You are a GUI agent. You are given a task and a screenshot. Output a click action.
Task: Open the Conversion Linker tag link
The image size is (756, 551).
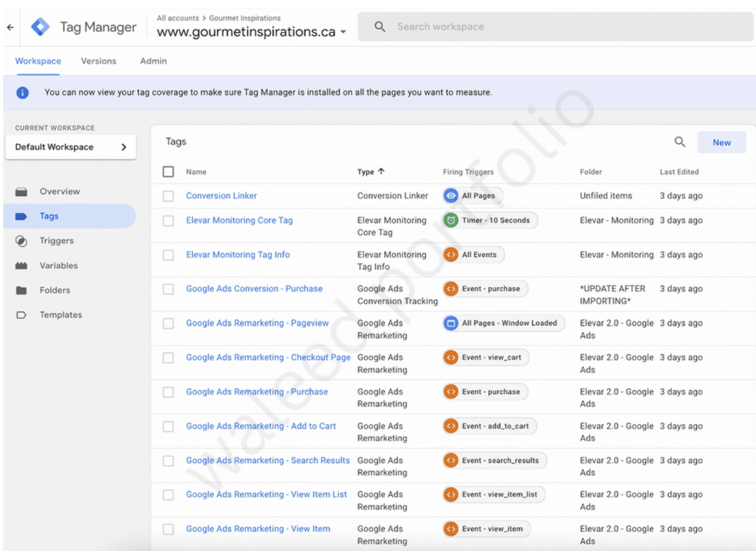pyautogui.click(x=221, y=196)
